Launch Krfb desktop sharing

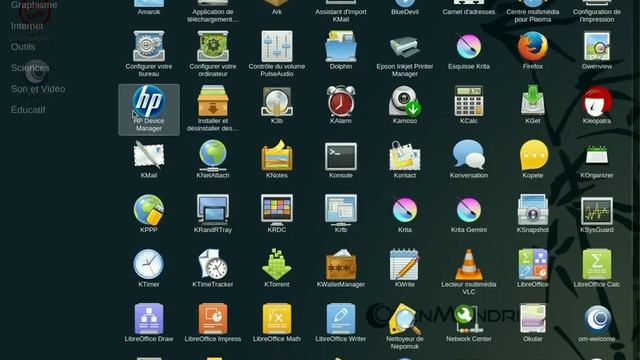(341, 214)
